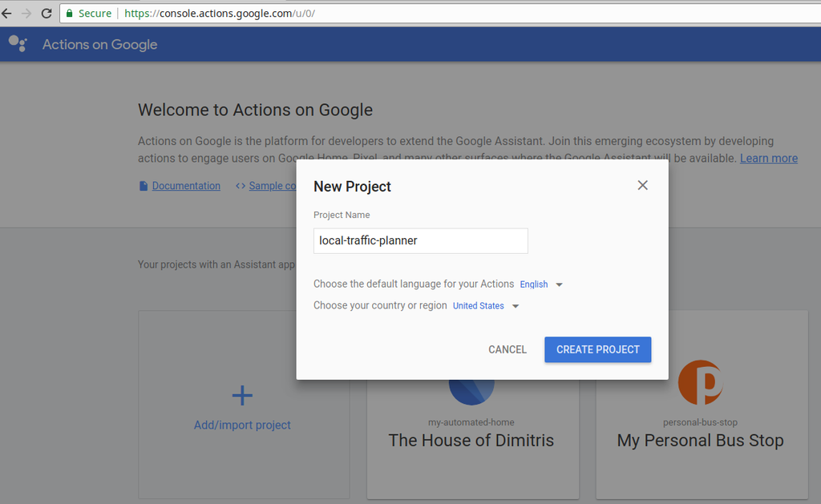Click the Google Assistant logo in header
This screenshot has height=504, width=821.
coord(18,43)
